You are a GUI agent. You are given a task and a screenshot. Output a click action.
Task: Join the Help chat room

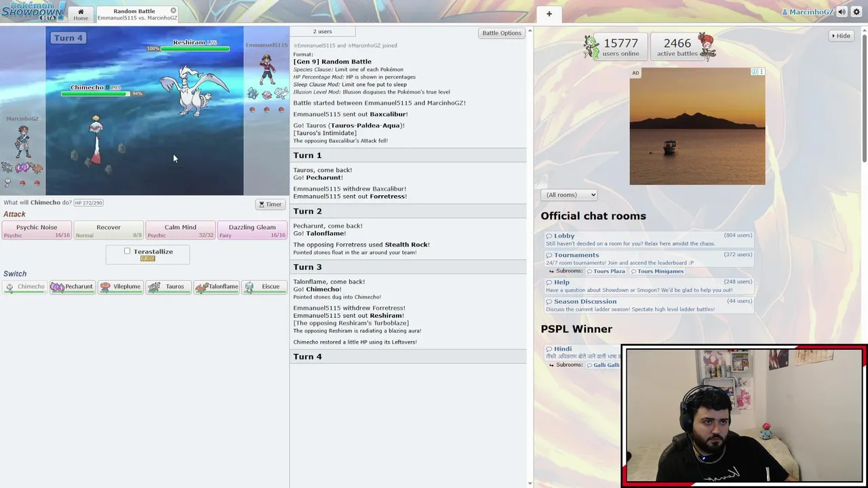[650, 286]
